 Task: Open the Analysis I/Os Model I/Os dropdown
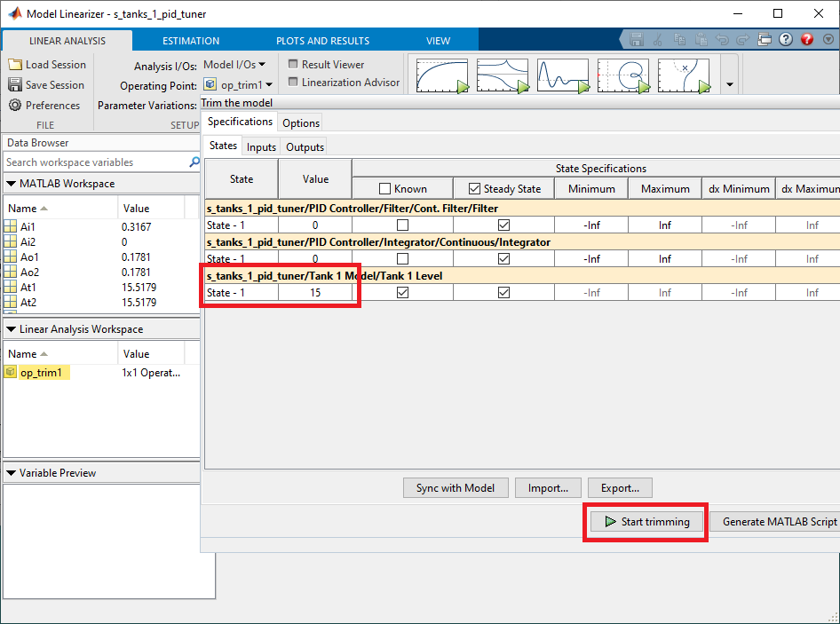(234, 65)
